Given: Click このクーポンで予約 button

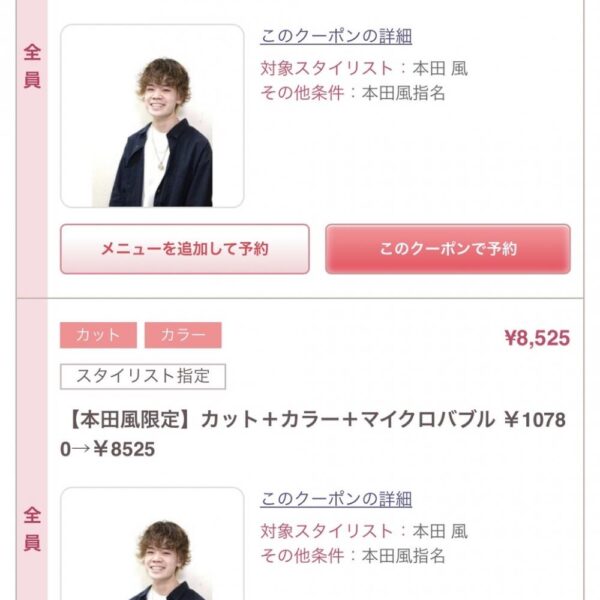Looking at the screenshot, I should [448, 249].
